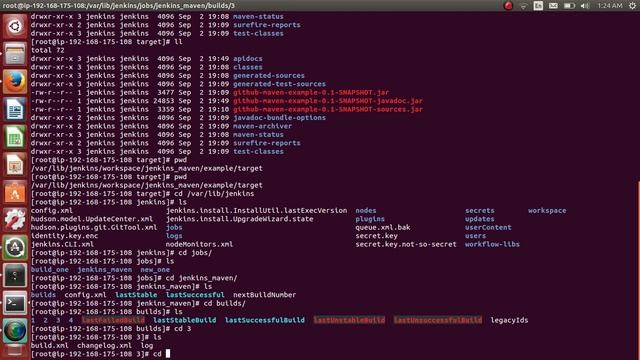
Task: Select github-maven-example-0.1-SNAPSHOT-sources.jar file name
Action: point(328,109)
